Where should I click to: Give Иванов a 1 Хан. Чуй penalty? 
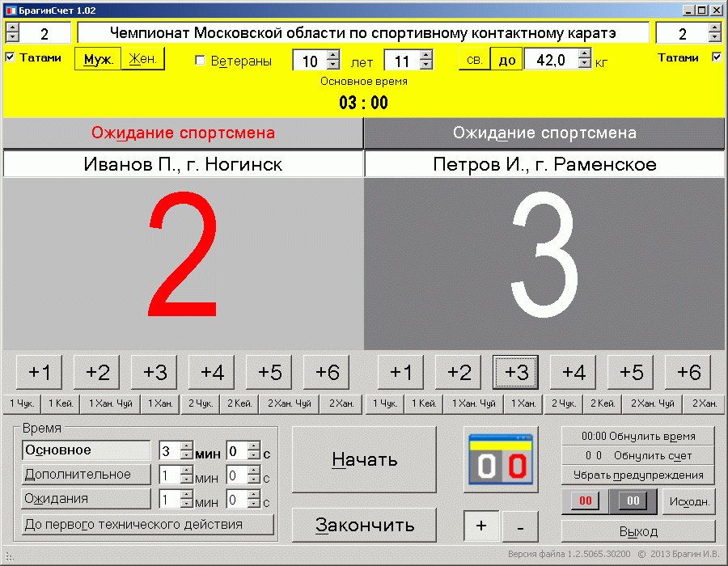(x=111, y=403)
